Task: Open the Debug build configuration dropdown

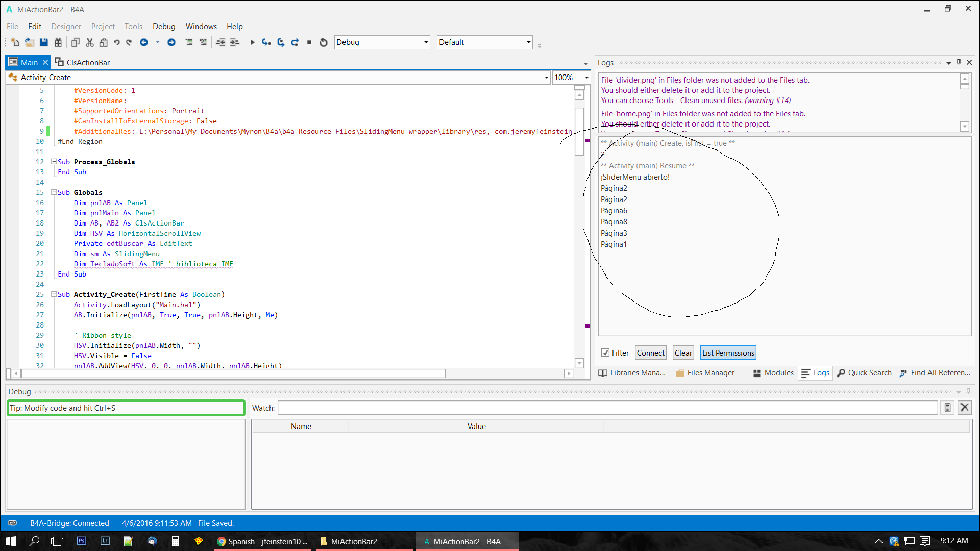Action: click(x=426, y=42)
